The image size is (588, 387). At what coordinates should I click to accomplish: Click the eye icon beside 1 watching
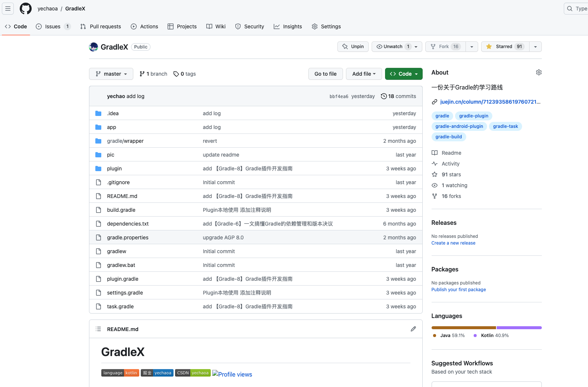pyautogui.click(x=434, y=185)
